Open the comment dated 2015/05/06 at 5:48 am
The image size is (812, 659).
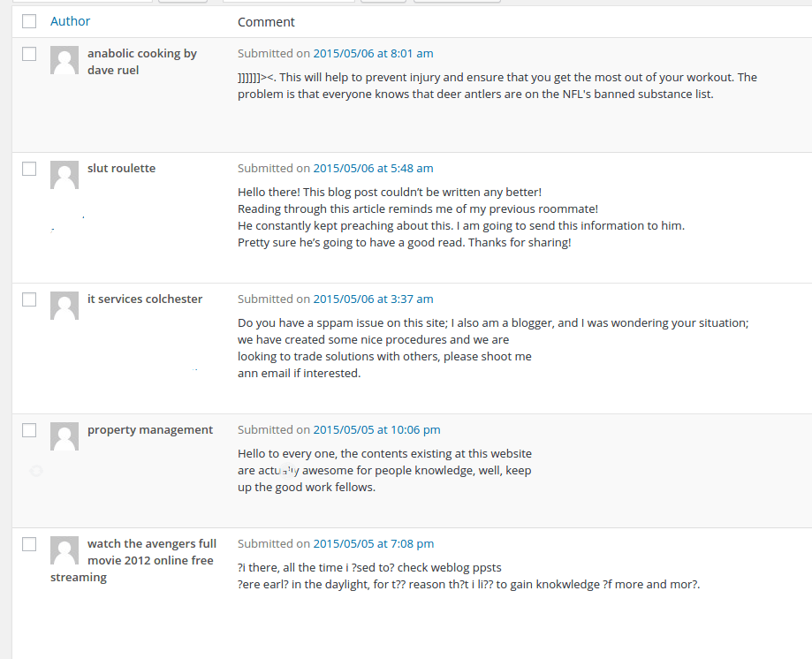pyautogui.click(x=374, y=168)
